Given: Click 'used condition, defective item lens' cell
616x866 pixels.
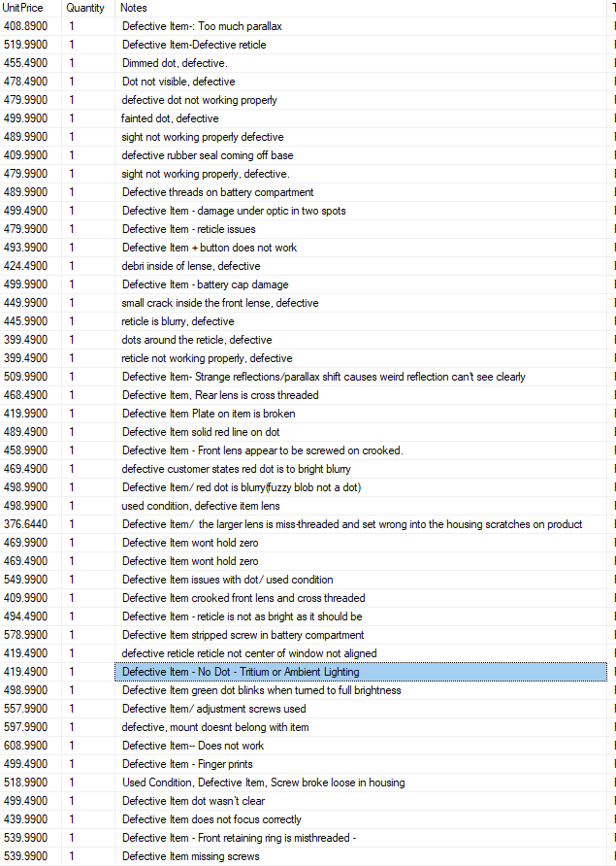Looking at the screenshot, I should (361, 506).
